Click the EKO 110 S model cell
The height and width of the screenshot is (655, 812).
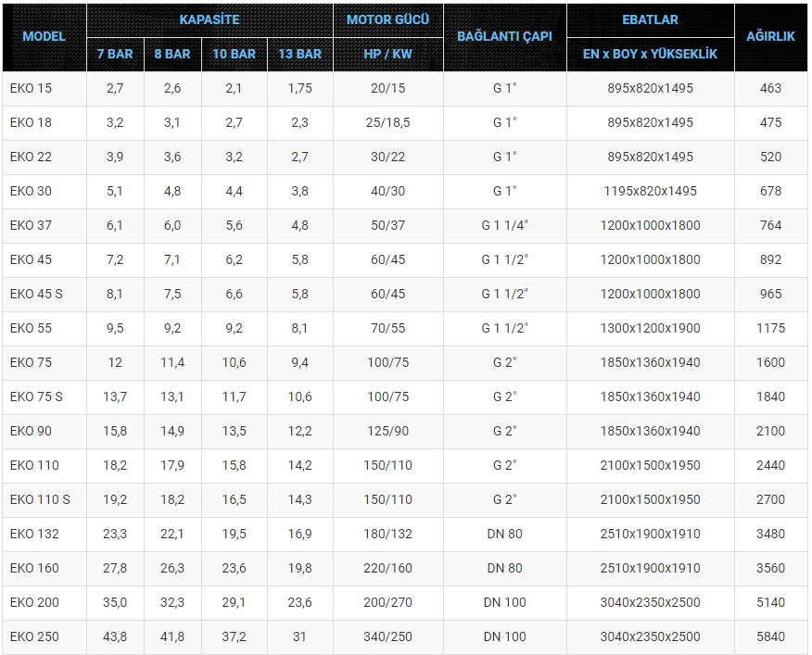click(44, 499)
